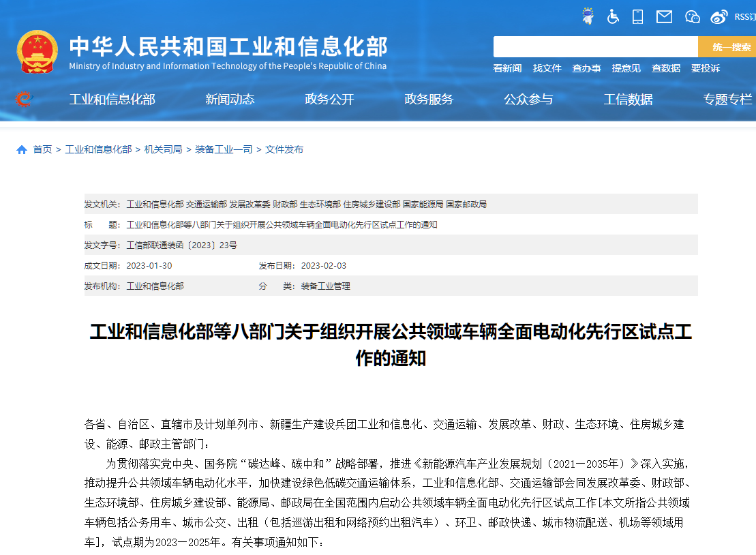756x555 pixels.
Task: Open the 政务公开 navigation menu
Action: click(329, 100)
